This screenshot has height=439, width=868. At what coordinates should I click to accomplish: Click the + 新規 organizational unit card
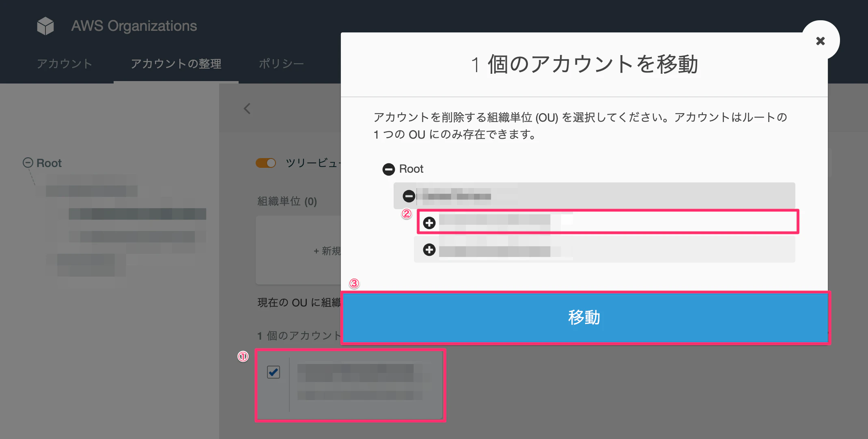coord(299,250)
